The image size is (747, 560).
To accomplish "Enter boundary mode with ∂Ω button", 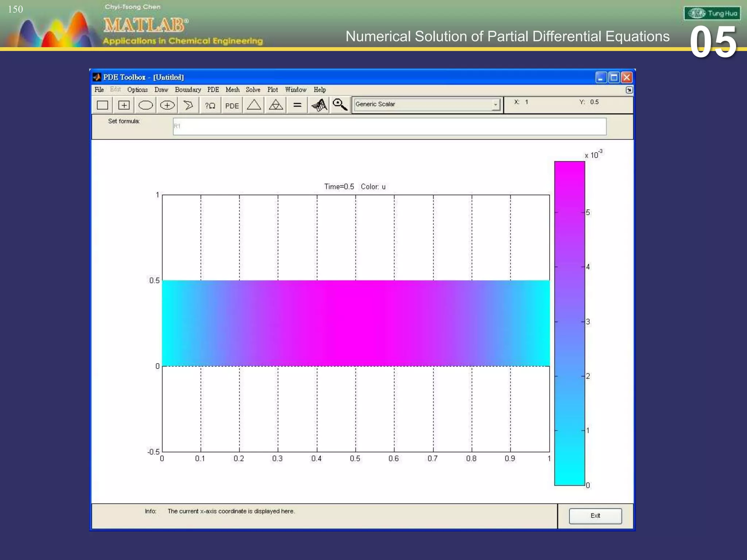I will click(x=210, y=105).
